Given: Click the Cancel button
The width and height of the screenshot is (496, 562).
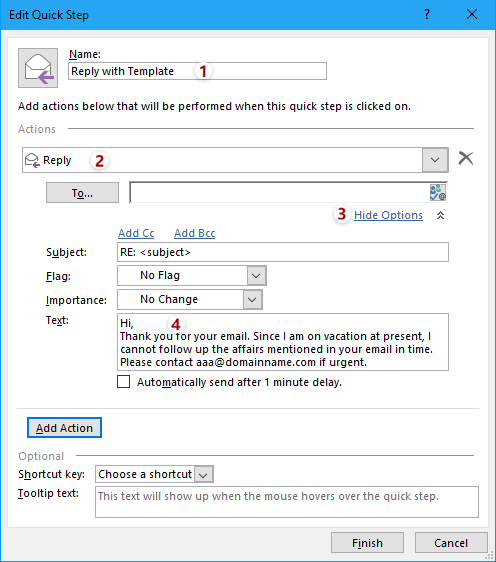Looking at the screenshot, I should [451, 543].
